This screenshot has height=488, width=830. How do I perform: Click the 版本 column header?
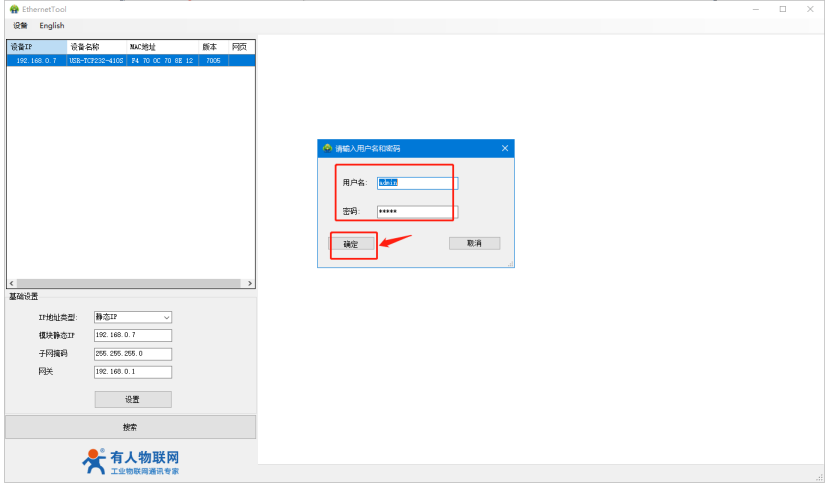click(x=213, y=47)
